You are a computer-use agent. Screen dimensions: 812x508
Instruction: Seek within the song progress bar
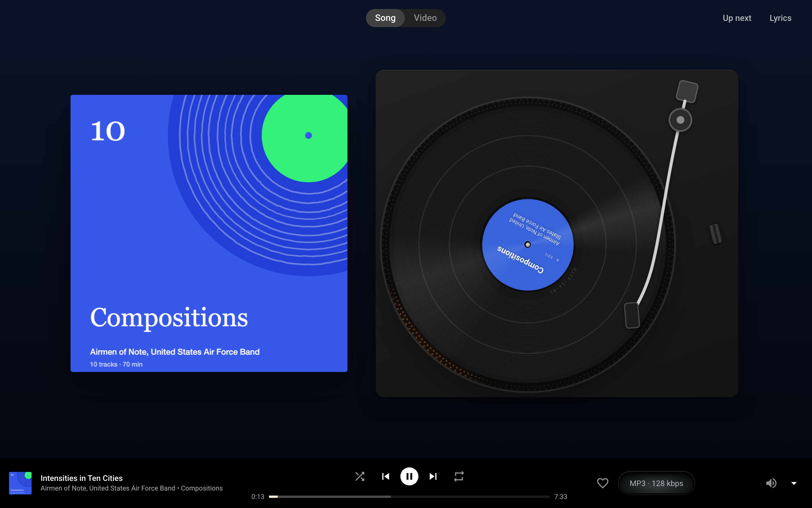(409, 497)
